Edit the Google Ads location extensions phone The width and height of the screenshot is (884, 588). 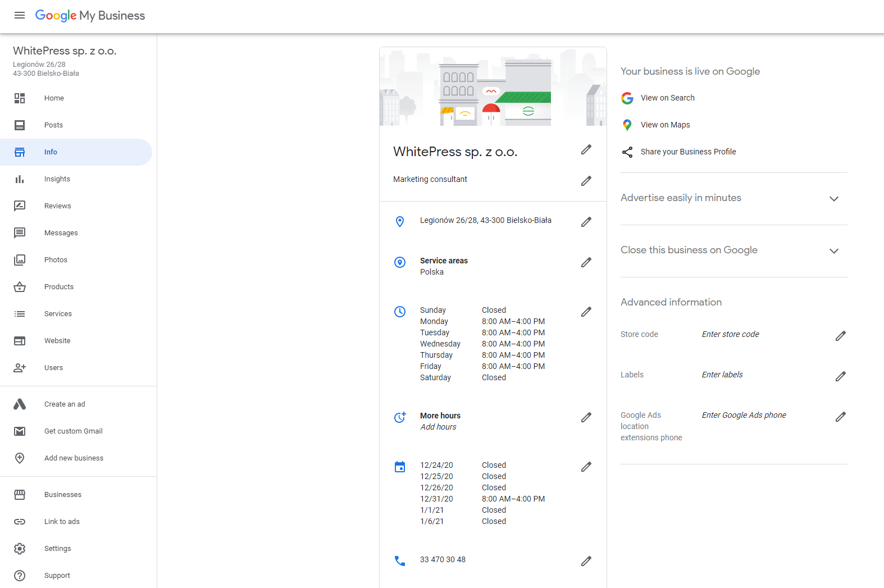[841, 417]
